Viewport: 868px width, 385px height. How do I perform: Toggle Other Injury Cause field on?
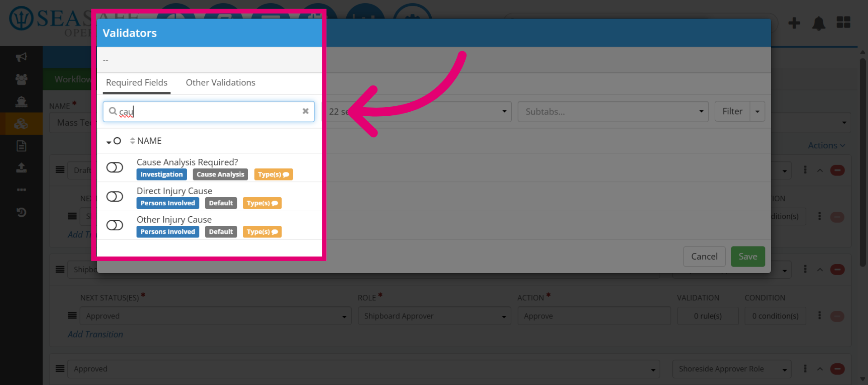click(114, 225)
